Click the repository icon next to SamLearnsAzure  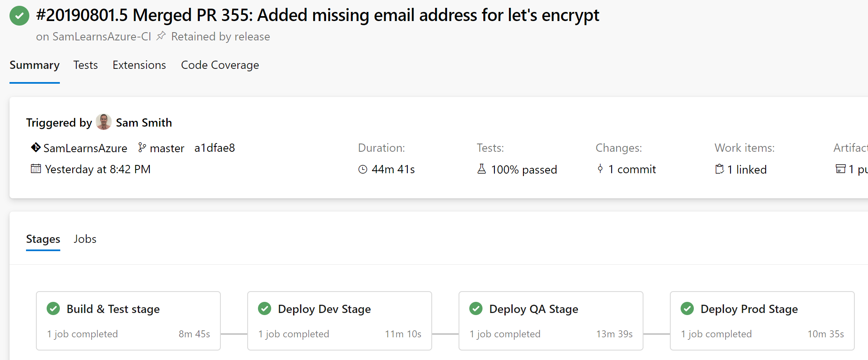pos(36,148)
